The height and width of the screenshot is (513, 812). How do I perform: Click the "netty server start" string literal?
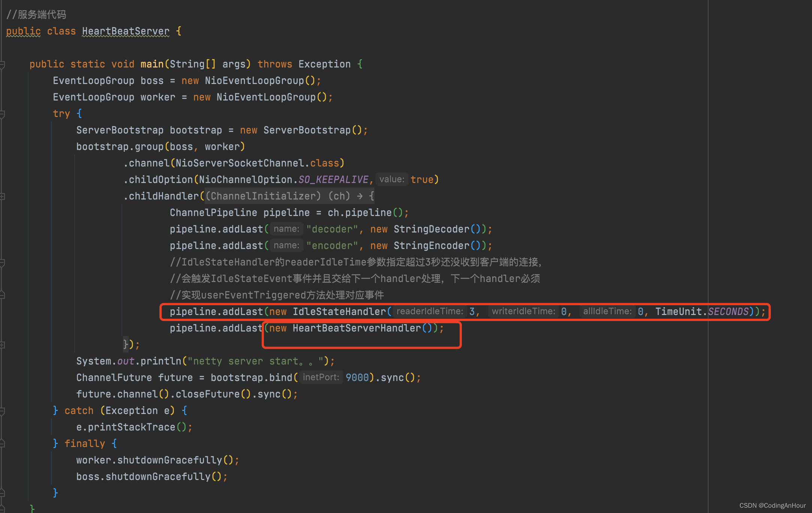[255, 361]
